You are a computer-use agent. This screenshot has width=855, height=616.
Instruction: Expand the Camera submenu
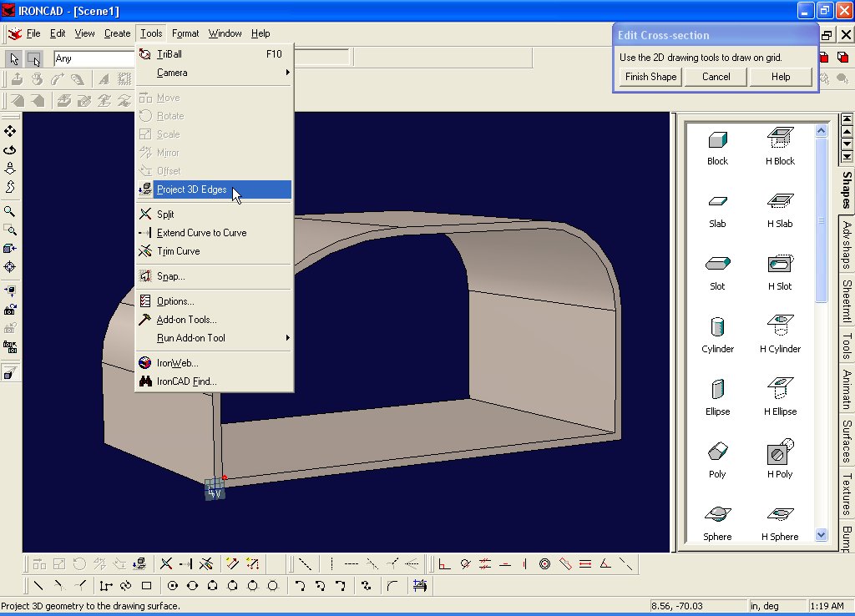click(215, 73)
